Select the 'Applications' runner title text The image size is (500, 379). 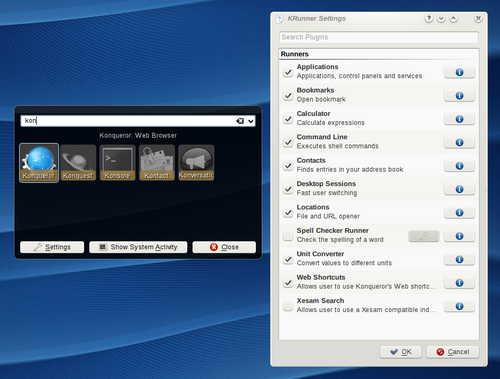[317, 67]
